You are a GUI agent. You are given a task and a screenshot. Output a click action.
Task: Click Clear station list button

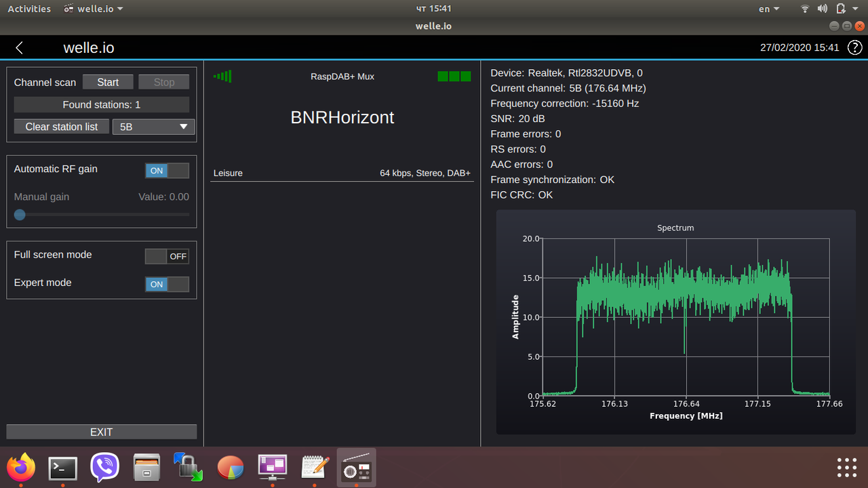point(62,127)
